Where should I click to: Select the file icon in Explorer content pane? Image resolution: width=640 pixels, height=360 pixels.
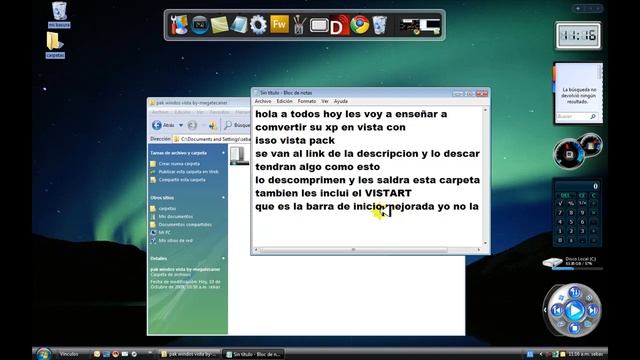point(239,156)
